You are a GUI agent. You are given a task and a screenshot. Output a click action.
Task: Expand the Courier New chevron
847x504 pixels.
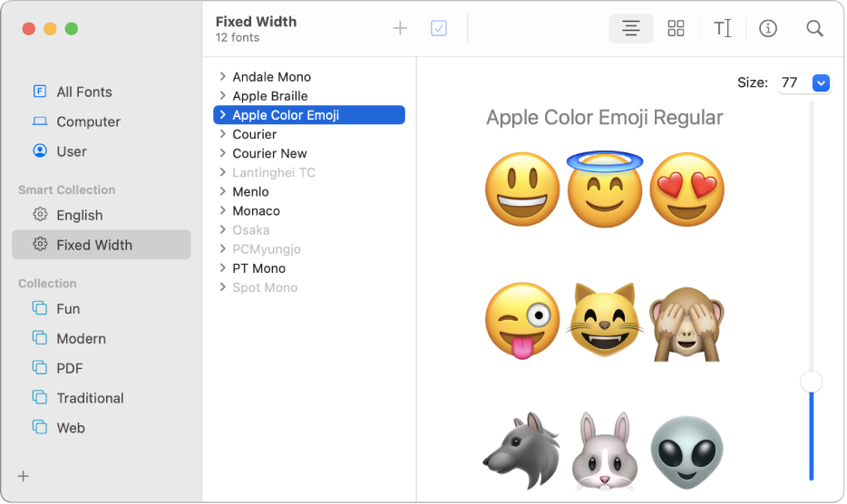pos(222,153)
